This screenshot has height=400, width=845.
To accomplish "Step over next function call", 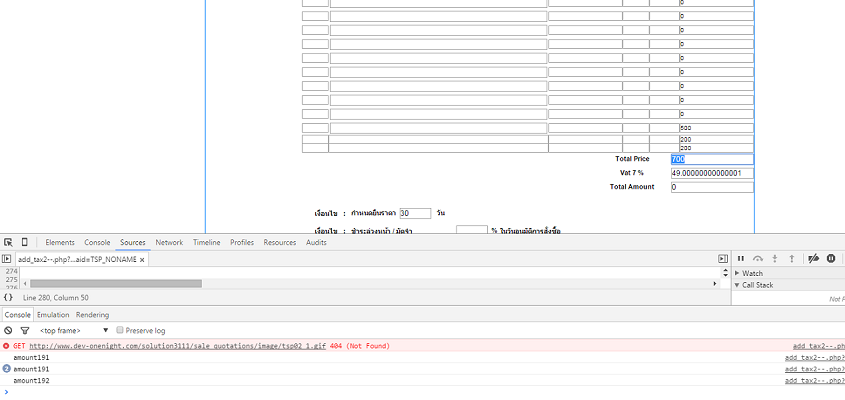I will tap(758, 259).
